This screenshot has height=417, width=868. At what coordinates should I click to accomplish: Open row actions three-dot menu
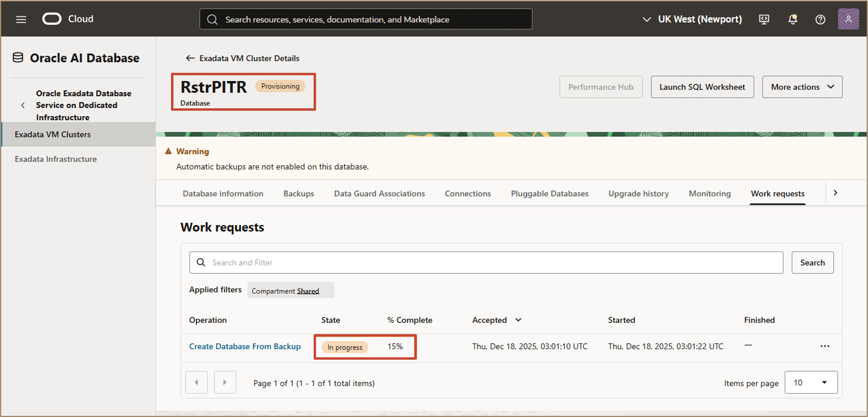click(825, 346)
